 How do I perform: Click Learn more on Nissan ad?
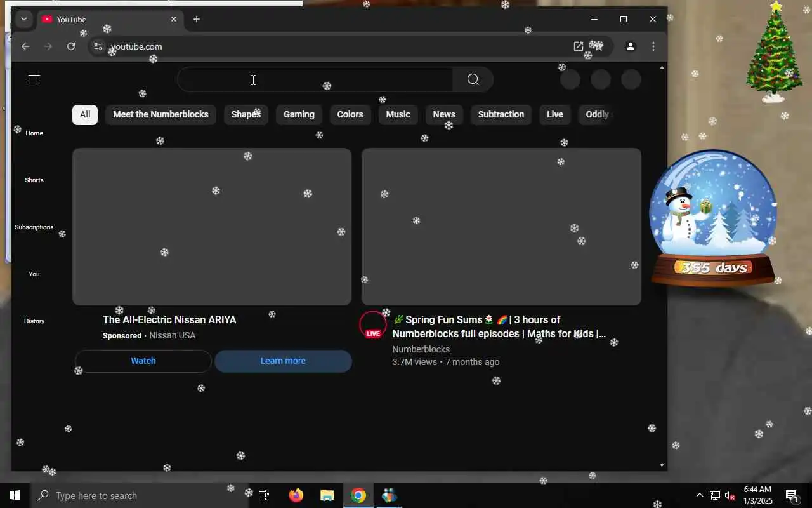click(x=283, y=361)
